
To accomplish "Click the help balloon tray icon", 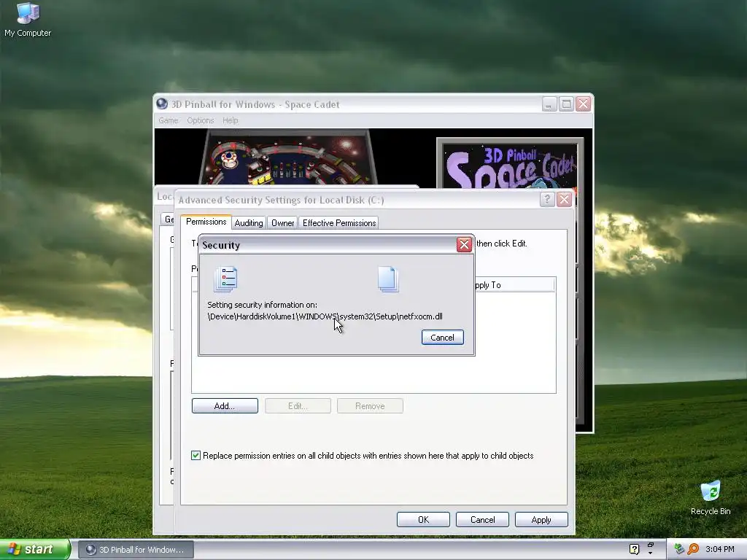I will [634, 549].
